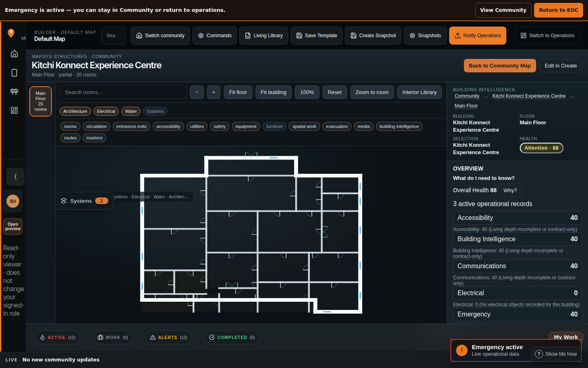This screenshot has width=588, height=368.
Task: Click Main Floor breadcrumb link
Action: point(466,106)
